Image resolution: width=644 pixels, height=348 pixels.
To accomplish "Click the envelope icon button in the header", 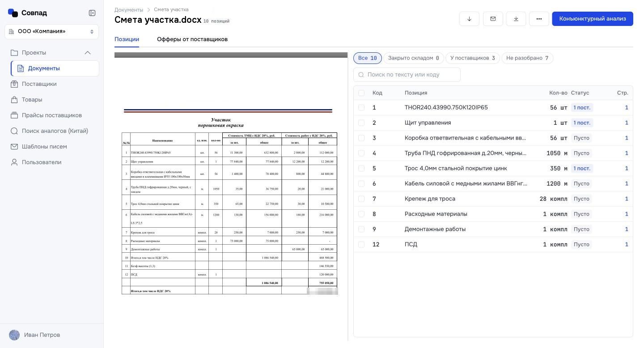I will point(493,19).
